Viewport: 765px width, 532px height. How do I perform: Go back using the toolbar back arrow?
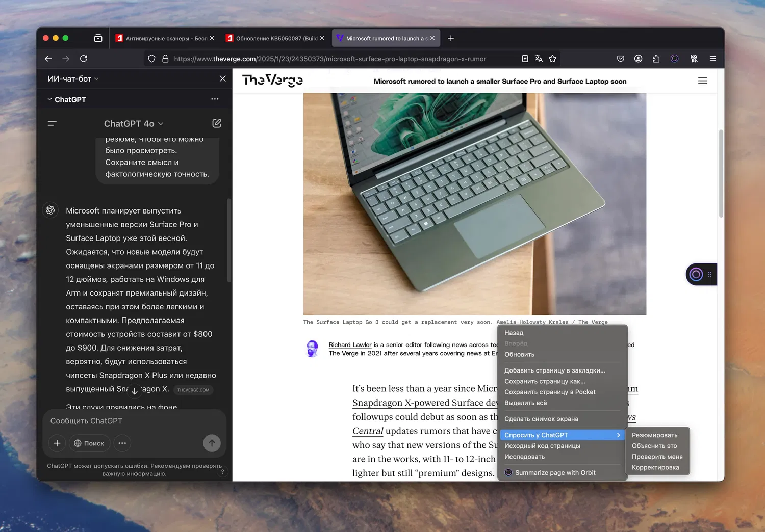[x=48, y=59]
